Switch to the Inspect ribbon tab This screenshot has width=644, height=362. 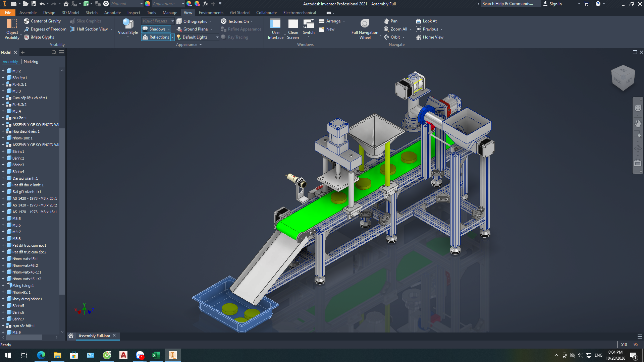coord(133,13)
